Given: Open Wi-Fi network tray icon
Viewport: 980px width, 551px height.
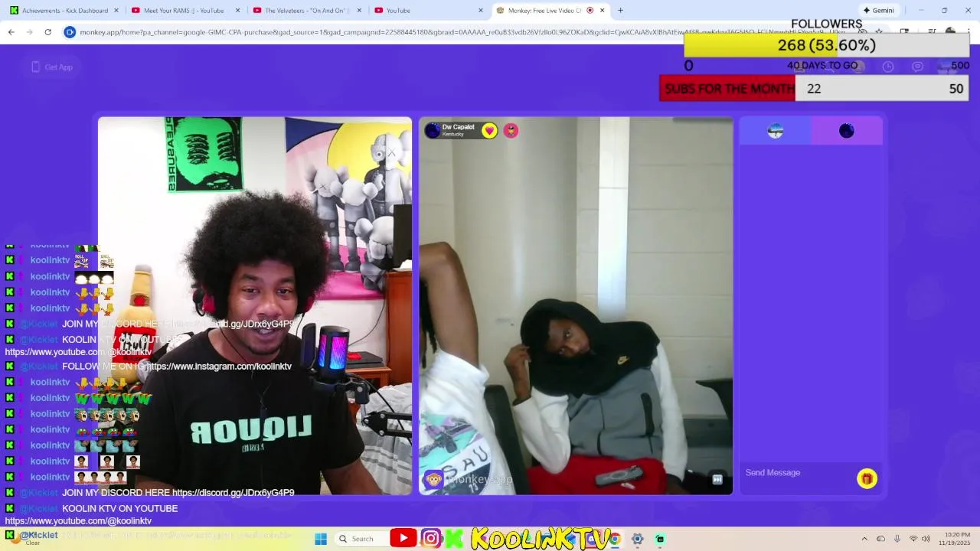Looking at the screenshot, I should pyautogui.click(x=913, y=539).
